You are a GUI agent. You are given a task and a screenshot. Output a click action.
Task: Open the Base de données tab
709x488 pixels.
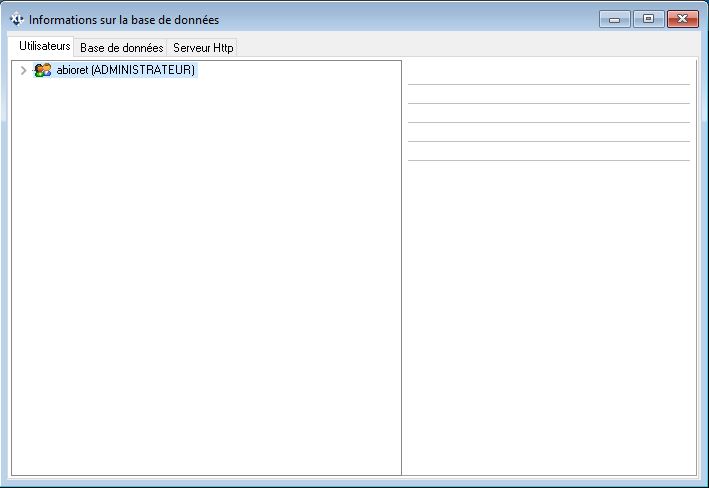coord(121,48)
